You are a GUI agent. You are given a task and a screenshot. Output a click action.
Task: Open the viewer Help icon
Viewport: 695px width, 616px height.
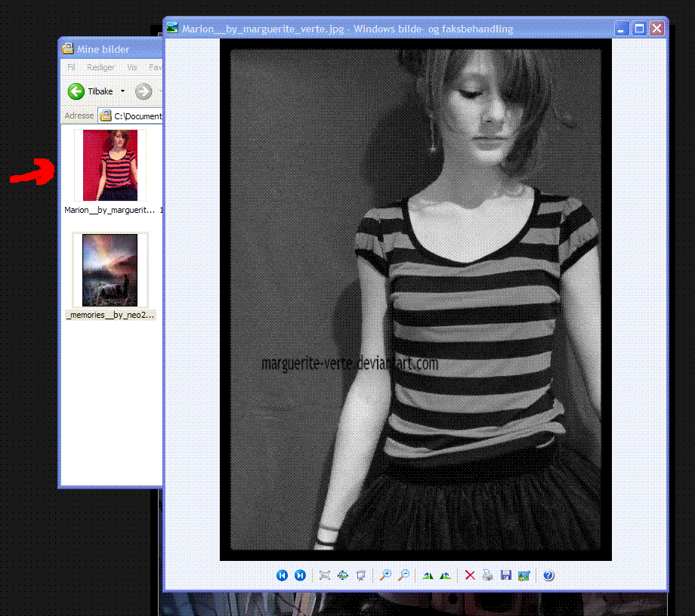point(548,575)
